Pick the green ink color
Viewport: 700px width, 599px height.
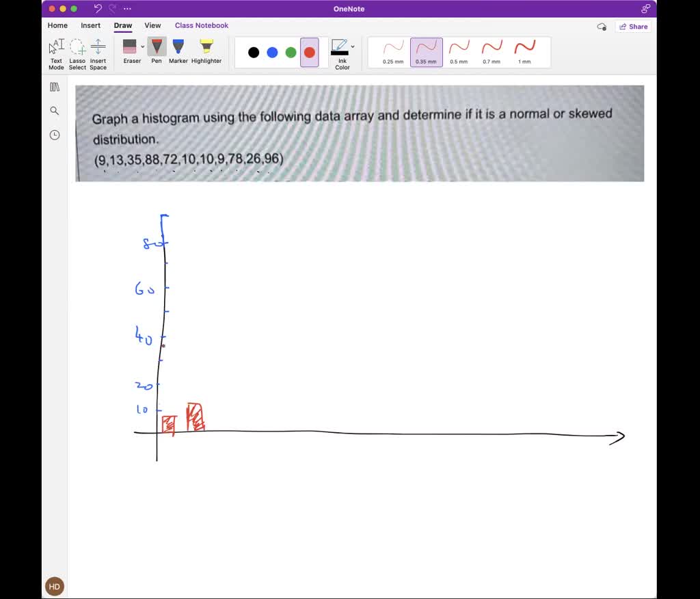(x=291, y=53)
